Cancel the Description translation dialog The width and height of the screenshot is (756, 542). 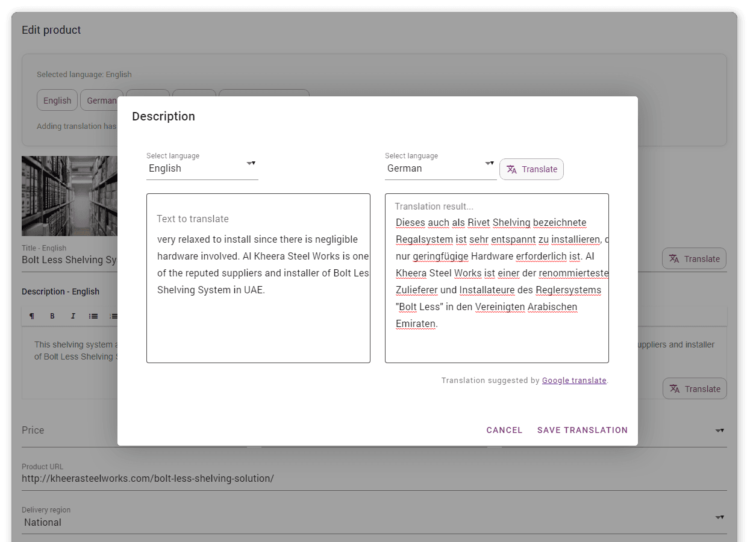click(x=504, y=430)
